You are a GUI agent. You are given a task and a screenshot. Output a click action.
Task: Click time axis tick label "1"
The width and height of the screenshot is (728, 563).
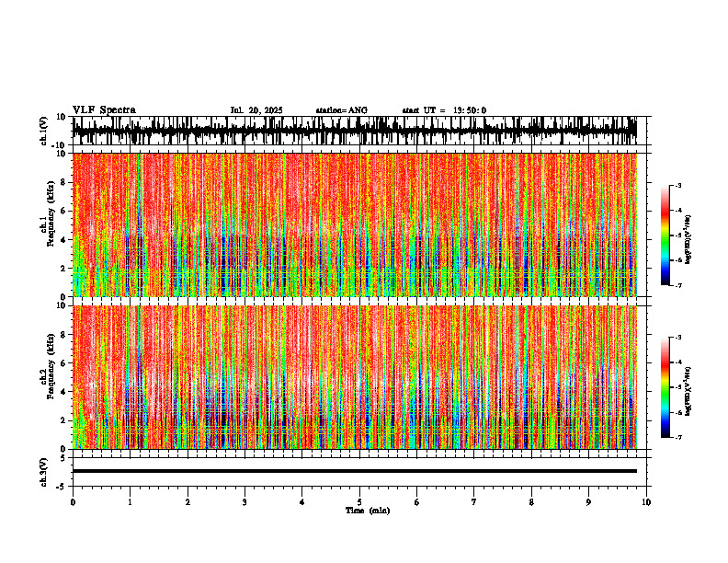click(x=130, y=502)
